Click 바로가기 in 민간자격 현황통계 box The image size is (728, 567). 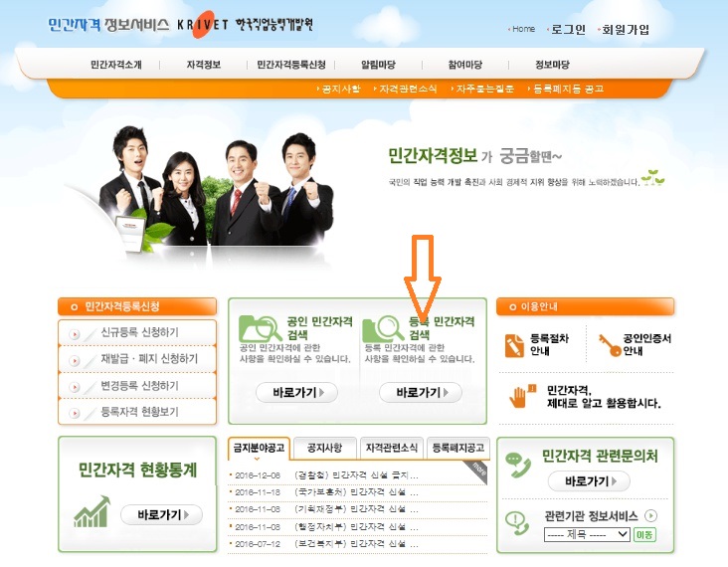(161, 514)
